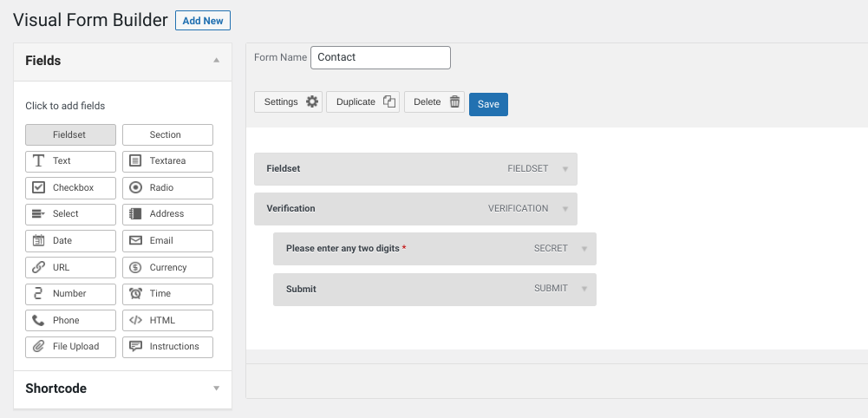Expand the Submit field options
Viewport: 868px width, 418px height.
click(584, 289)
